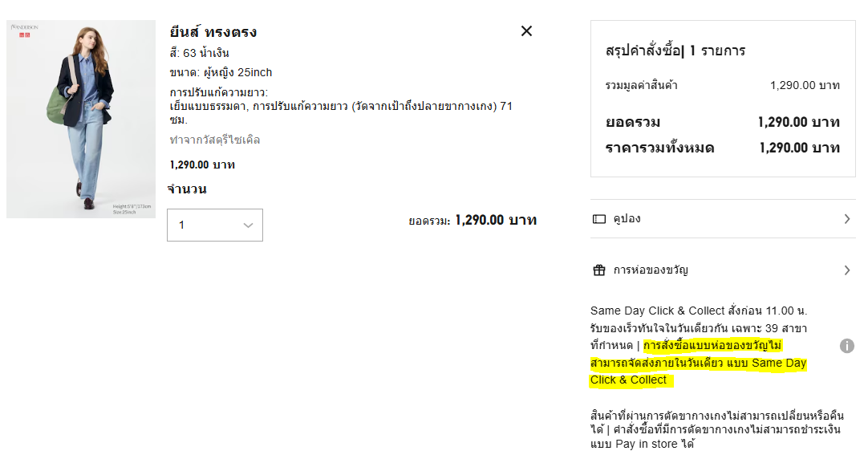Expand the คูปอง coupon section via its chevron
The image size is (868, 463).
coord(848,217)
